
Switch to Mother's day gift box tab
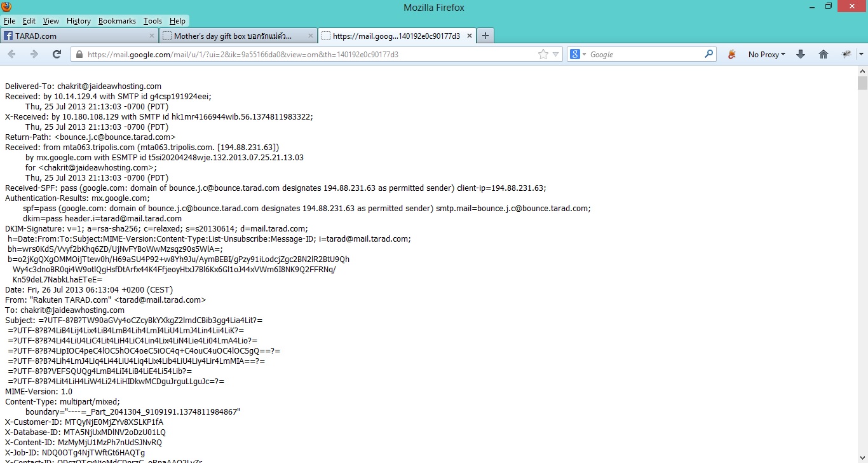238,36
